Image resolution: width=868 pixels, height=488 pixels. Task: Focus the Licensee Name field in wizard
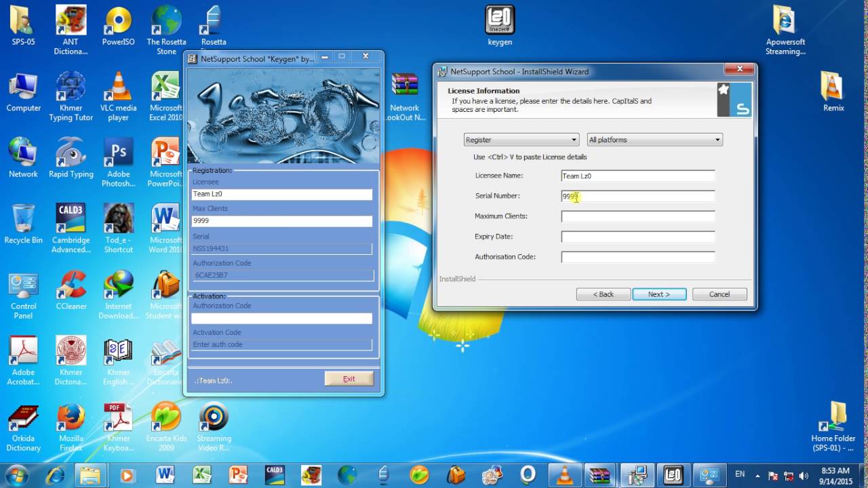[x=638, y=176]
